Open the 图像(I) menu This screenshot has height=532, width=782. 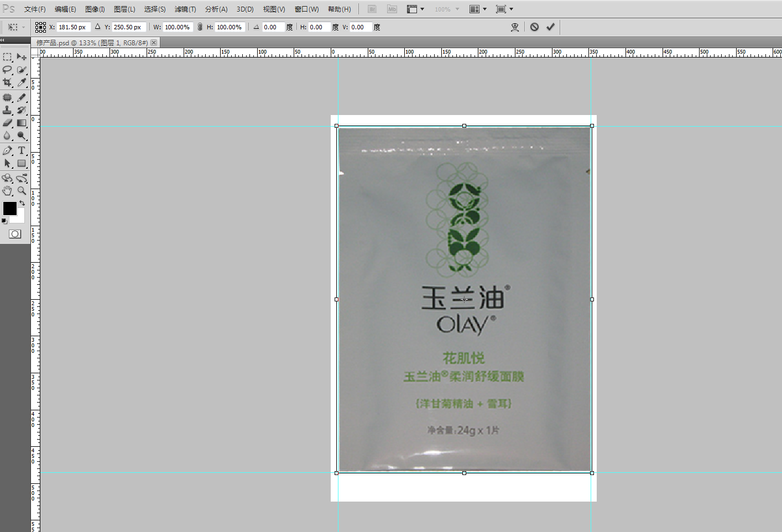95,9
